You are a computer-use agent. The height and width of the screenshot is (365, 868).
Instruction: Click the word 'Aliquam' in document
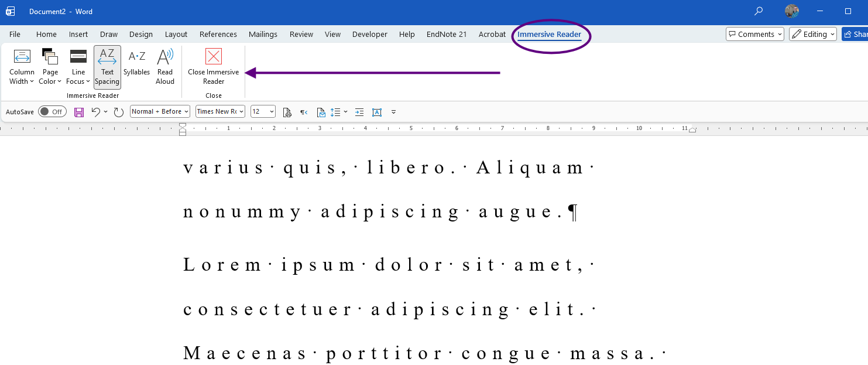point(530,168)
